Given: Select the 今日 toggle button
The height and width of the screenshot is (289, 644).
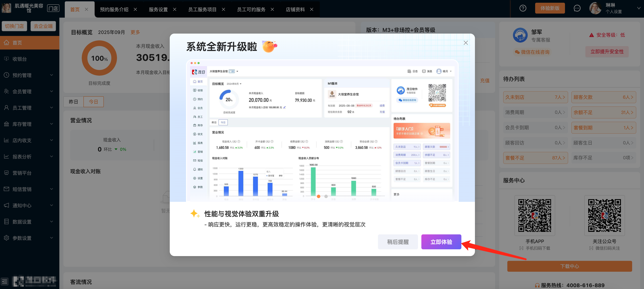Looking at the screenshot, I should click(x=93, y=102).
